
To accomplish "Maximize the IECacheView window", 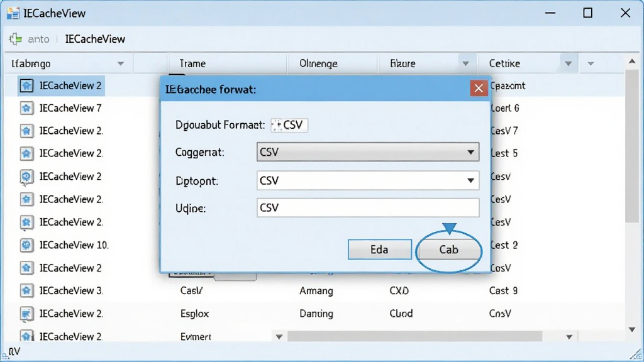I will (588, 13).
